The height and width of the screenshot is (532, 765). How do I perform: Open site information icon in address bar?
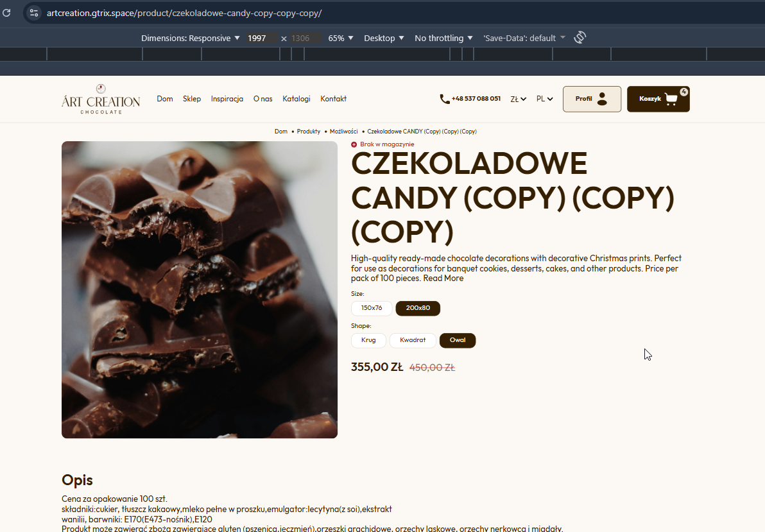tap(33, 13)
